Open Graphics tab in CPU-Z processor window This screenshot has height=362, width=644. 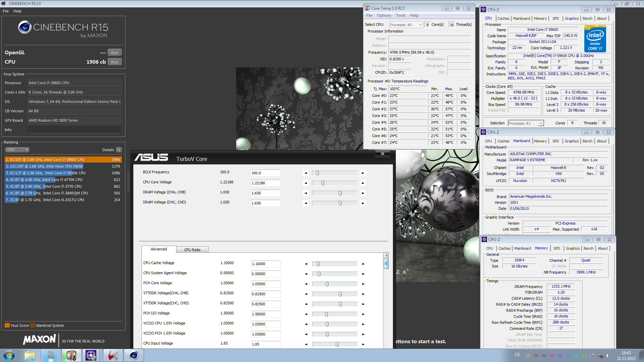coord(572,18)
